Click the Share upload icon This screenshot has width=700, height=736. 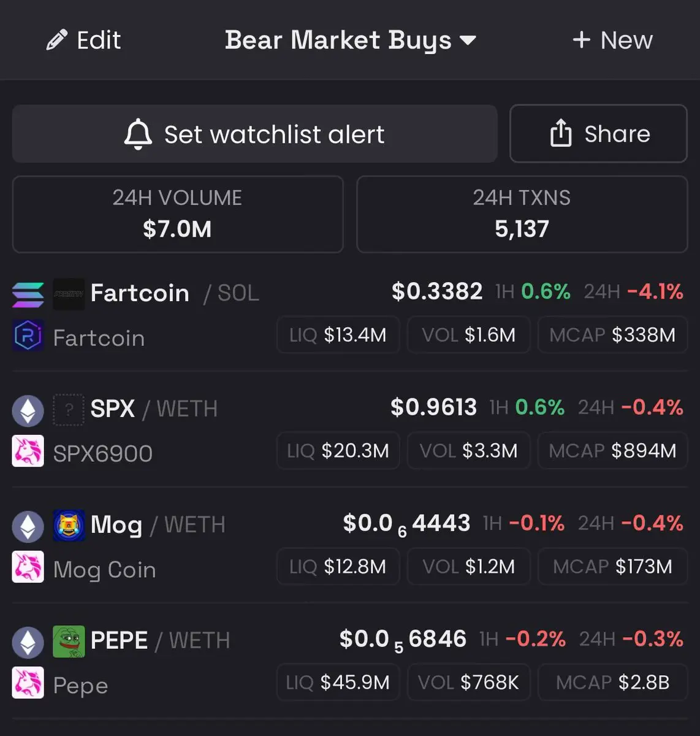[560, 134]
